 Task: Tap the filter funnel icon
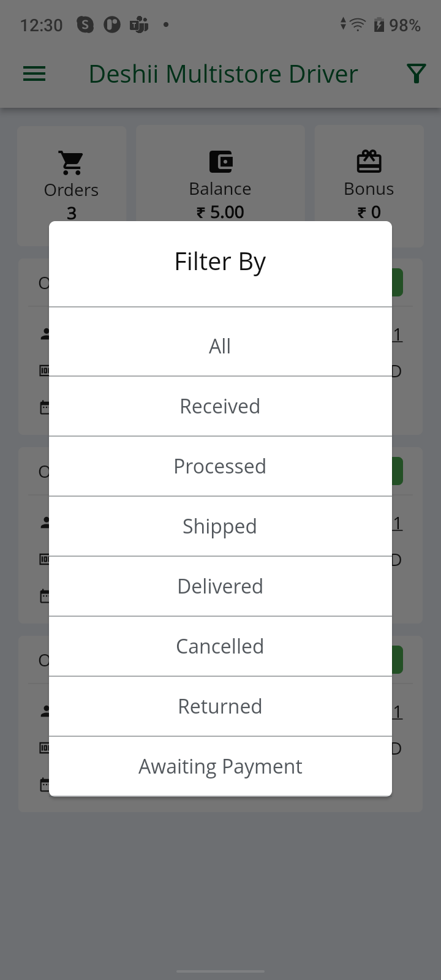[x=417, y=74]
